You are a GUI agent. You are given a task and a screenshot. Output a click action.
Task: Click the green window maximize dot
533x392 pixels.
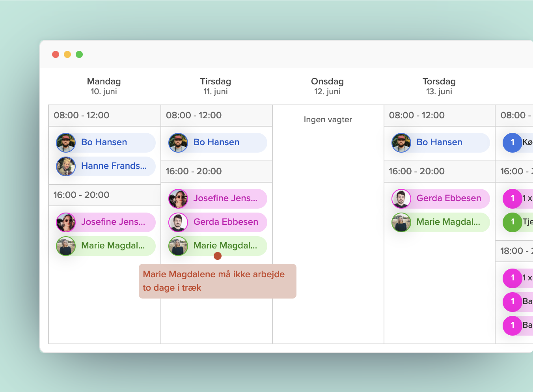pyautogui.click(x=79, y=54)
